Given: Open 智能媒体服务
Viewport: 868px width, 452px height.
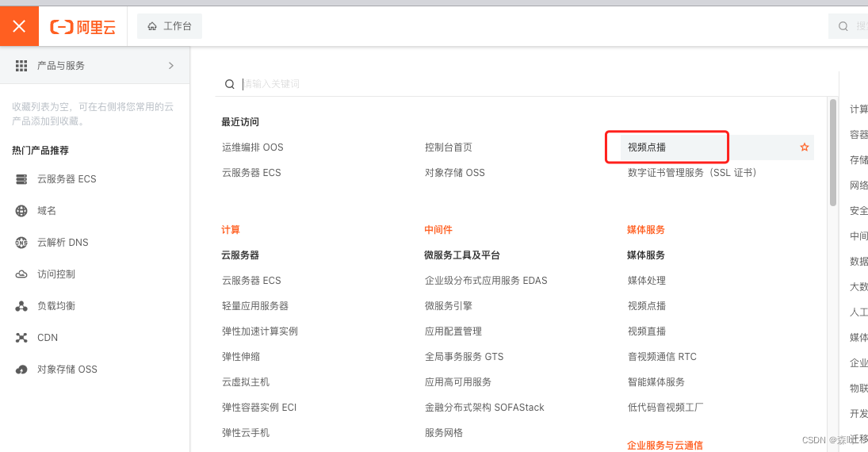Looking at the screenshot, I should pos(656,382).
